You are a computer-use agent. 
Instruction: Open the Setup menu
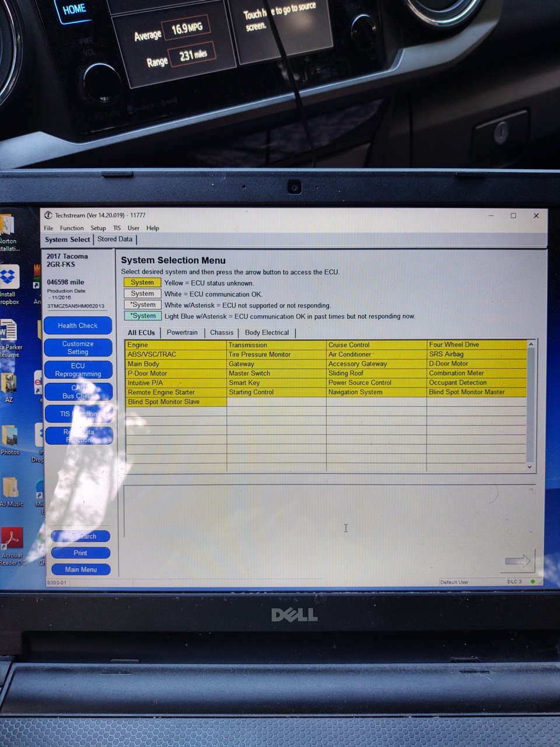[x=98, y=228]
